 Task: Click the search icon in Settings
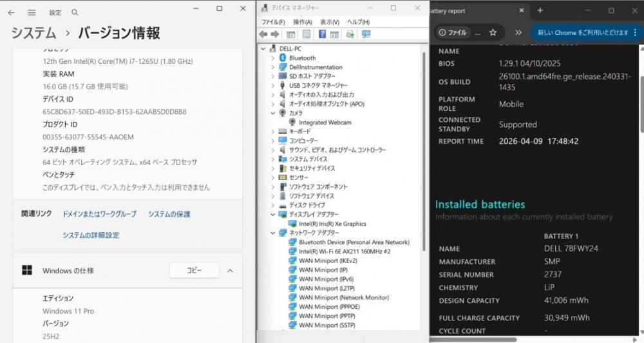coord(75,12)
